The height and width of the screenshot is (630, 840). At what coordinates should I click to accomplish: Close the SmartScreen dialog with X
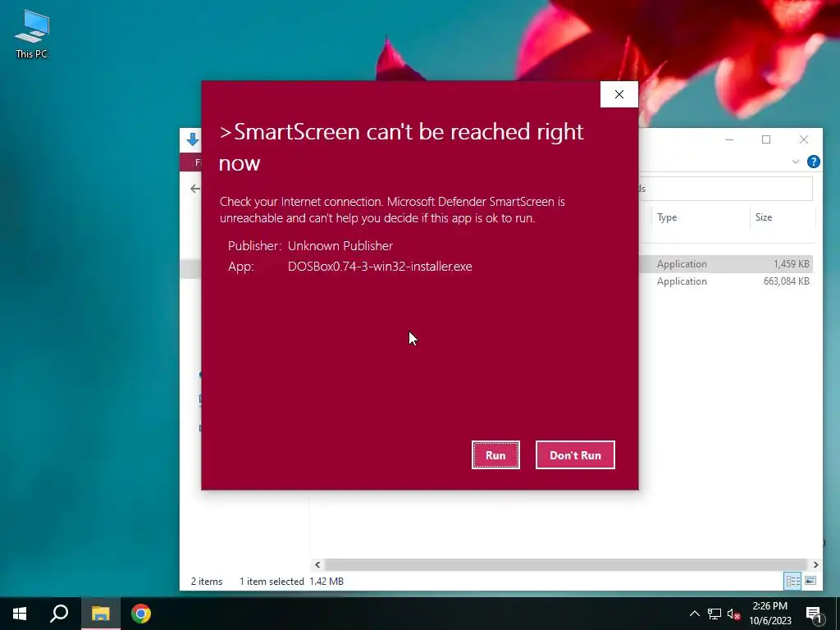(x=619, y=94)
